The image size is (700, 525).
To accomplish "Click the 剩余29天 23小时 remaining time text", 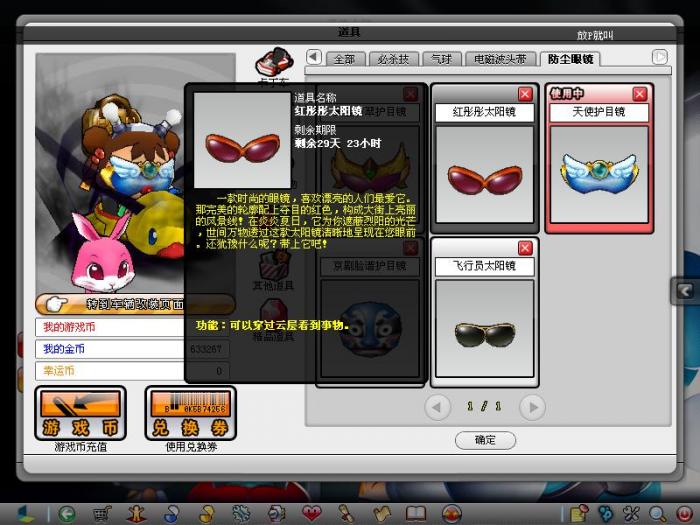I will click(x=338, y=144).
